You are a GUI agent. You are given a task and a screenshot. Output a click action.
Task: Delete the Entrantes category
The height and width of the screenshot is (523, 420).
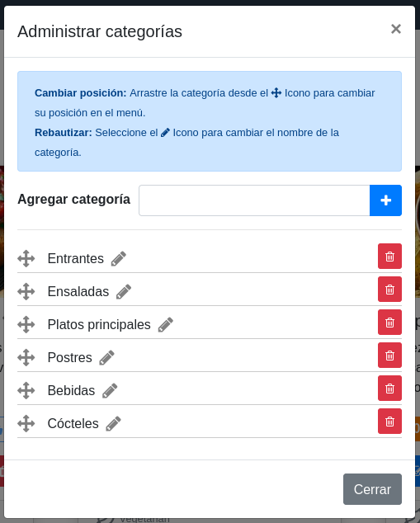tap(389, 257)
